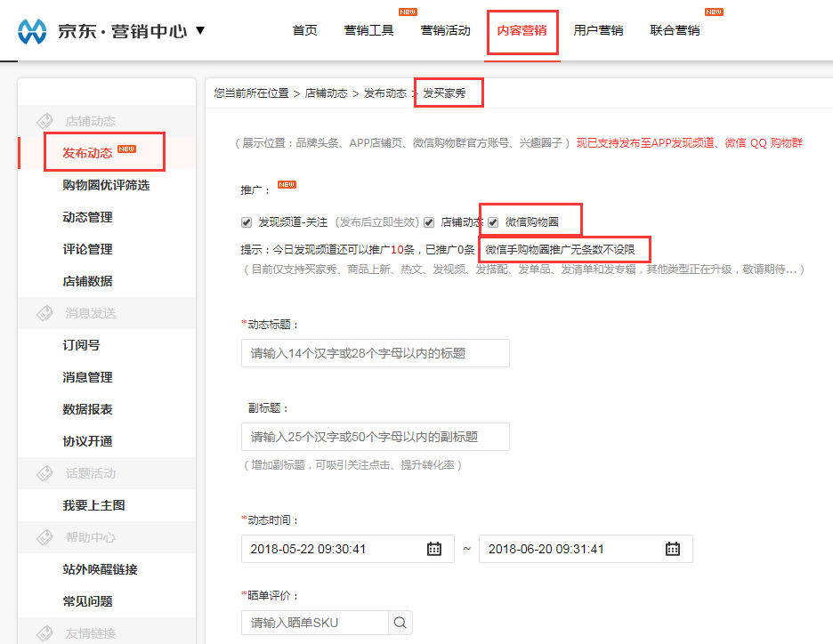833x644 pixels.
Task: Click 发布动态 in the breadcrumb
Action: point(385,93)
